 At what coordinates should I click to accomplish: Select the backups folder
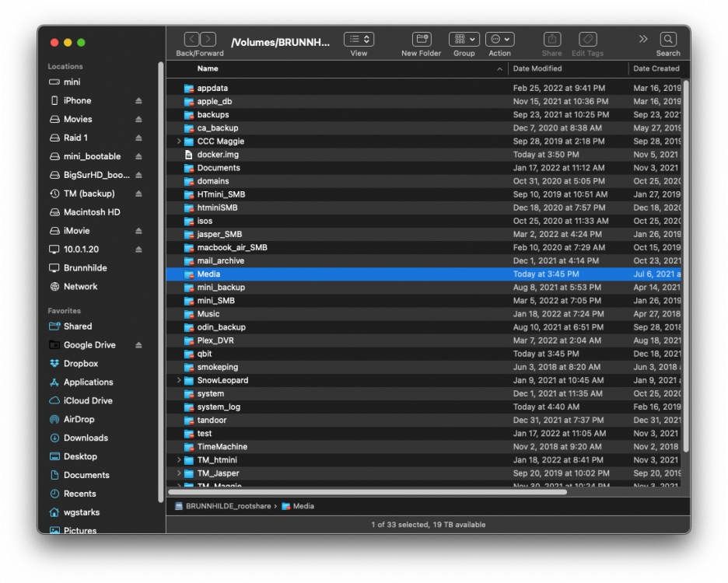point(423,114)
